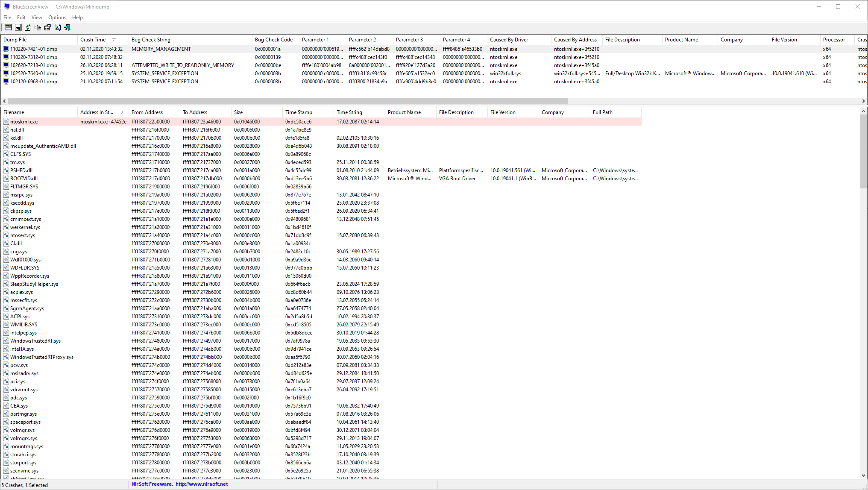The height and width of the screenshot is (490, 868).
Task: Click the Copy Selected Items icon
Action: click(x=38, y=27)
